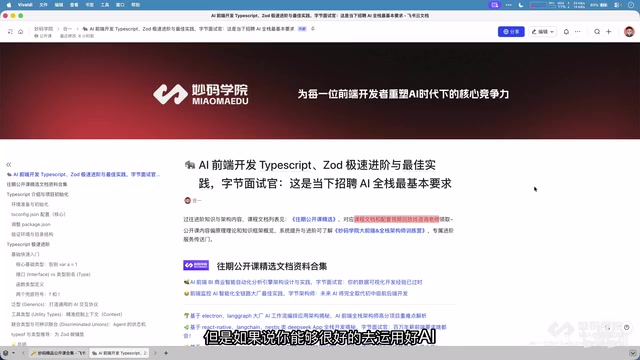Open the 帮助 menu
This screenshot has width=640, height=360.
click(136, 5)
